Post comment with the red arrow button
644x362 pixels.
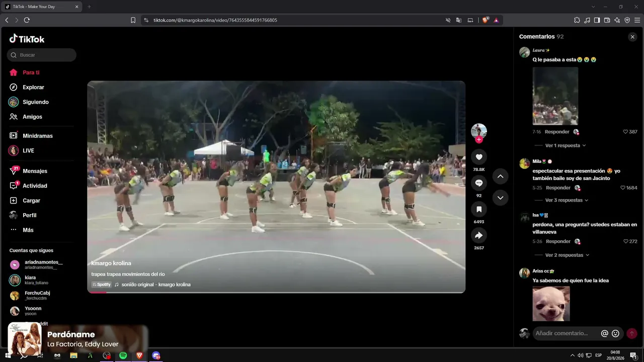(x=632, y=333)
